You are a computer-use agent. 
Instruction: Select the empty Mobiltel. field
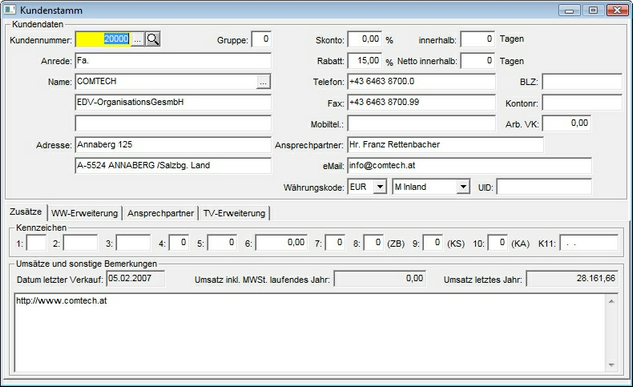[x=421, y=123]
